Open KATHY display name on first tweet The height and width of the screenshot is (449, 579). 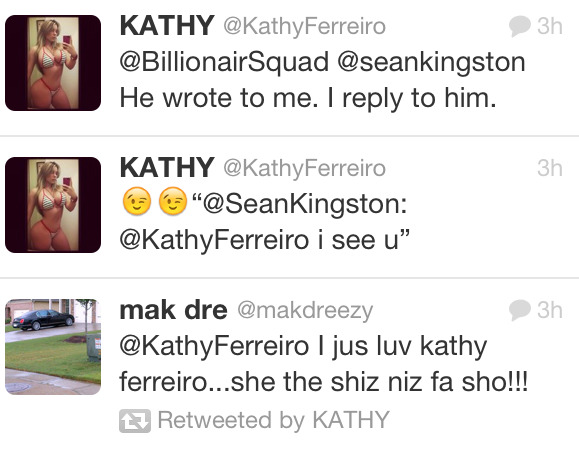click(167, 25)
